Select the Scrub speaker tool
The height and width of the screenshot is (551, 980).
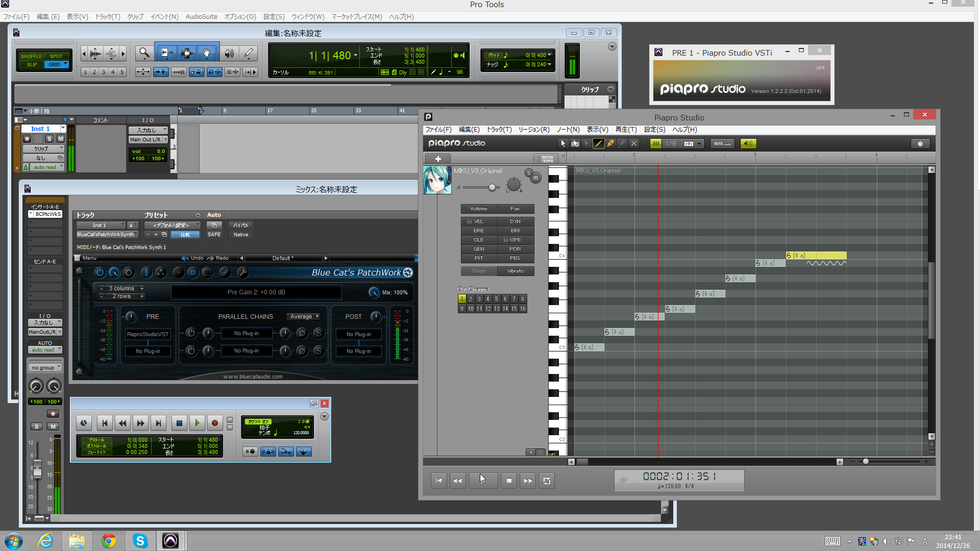click(229, 53)
